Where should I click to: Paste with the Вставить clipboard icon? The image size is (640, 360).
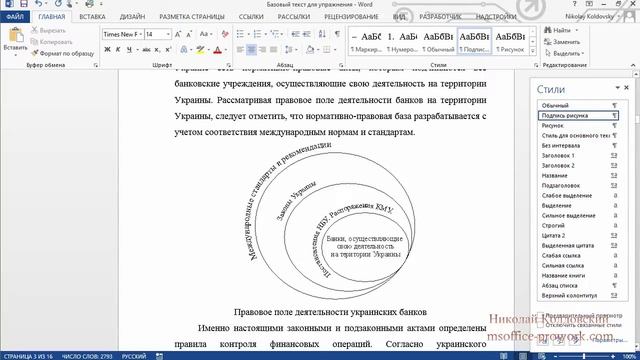click(x=16, y=36)
